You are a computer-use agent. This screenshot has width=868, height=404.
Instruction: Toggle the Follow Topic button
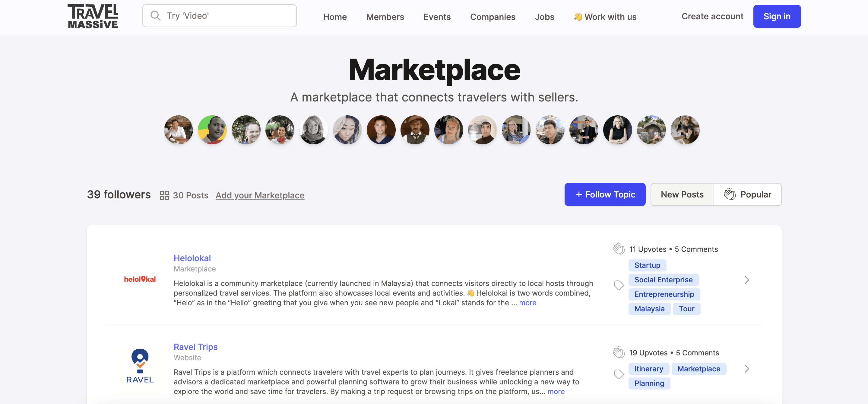tap(605, 194)
